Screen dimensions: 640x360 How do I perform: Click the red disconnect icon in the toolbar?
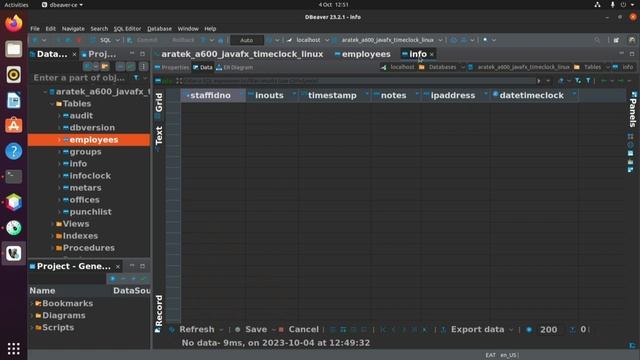coord(79,40)
